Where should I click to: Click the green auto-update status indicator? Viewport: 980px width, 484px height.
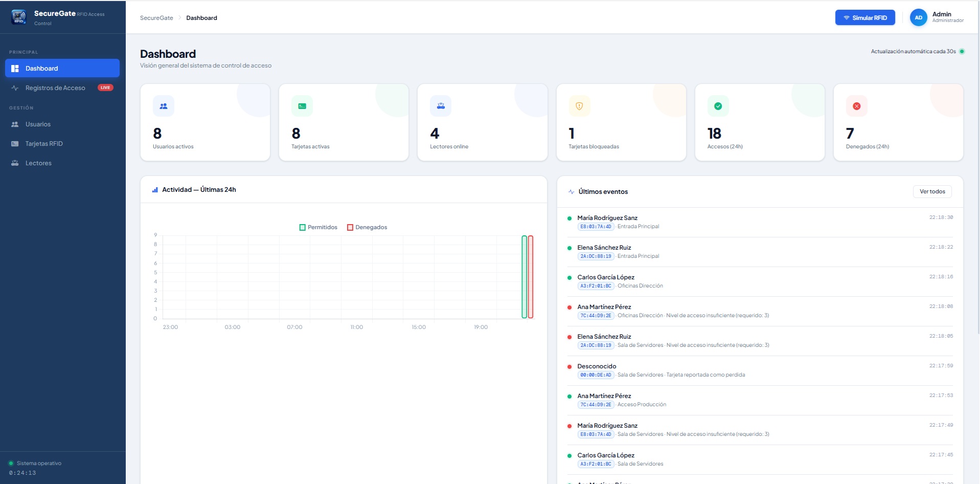pyautogui.click(x=962, y=52)
